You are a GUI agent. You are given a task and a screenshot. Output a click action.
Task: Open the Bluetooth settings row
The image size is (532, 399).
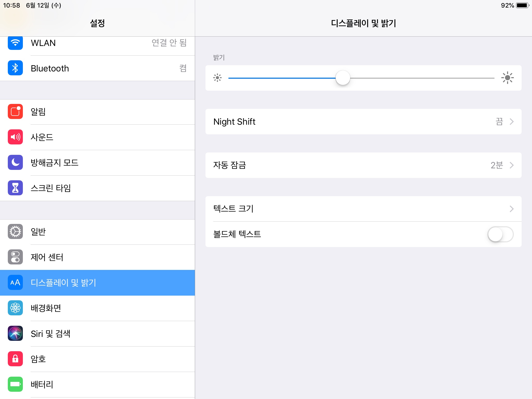(x=97, y=68)
